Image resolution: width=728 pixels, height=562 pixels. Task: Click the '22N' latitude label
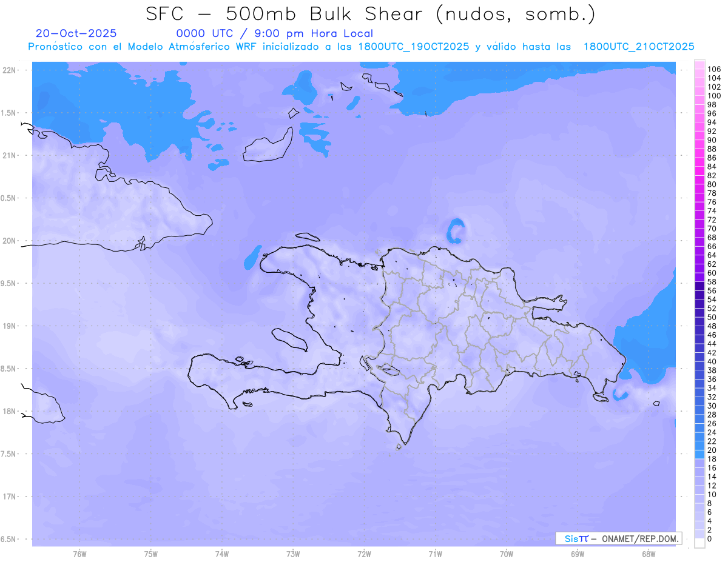10,70
